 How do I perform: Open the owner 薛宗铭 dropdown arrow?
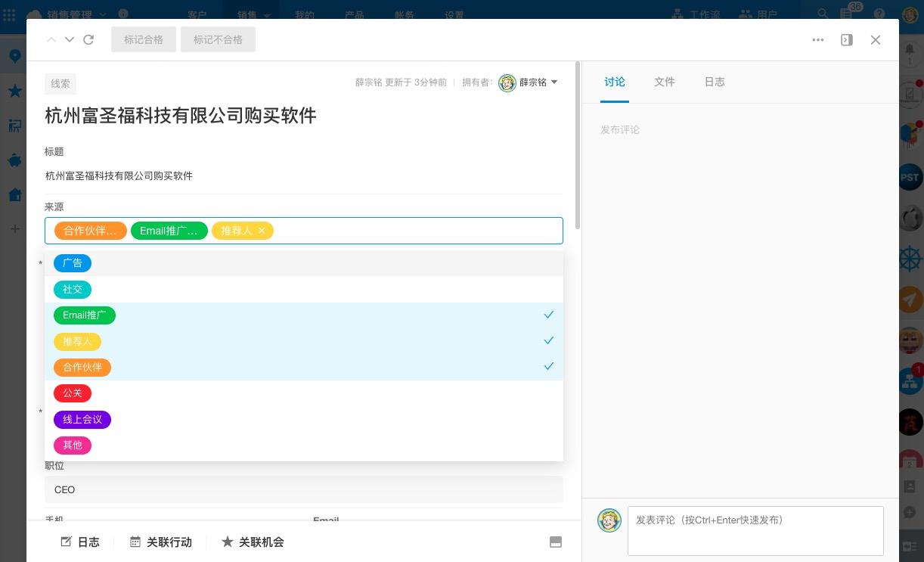pos(554,82)
